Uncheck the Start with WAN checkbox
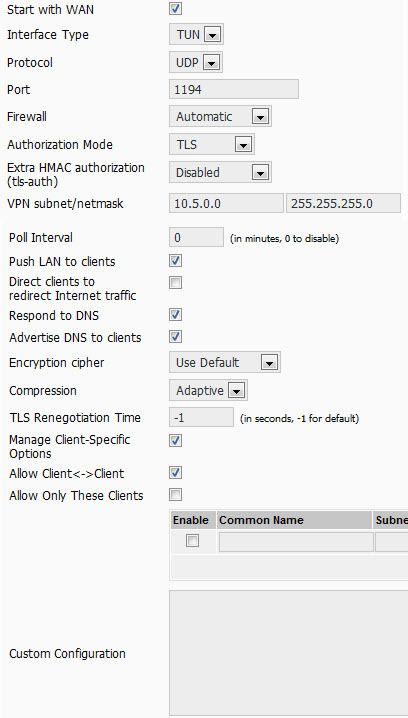The image size is (408, 718). 175,8
